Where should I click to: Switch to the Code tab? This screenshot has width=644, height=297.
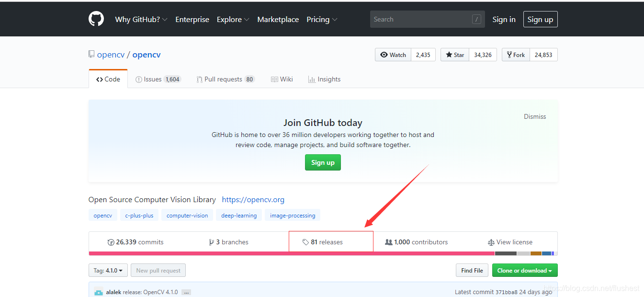[108, 79]
